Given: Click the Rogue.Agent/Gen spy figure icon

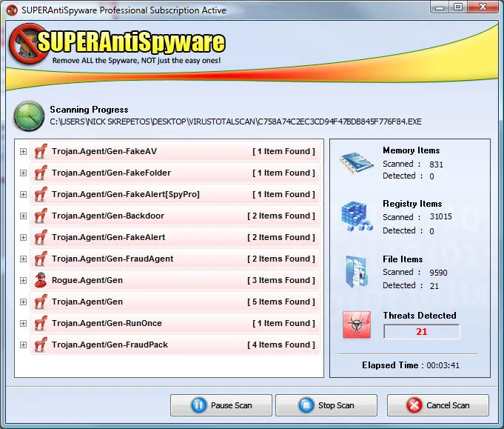Looking at the screenshot, I should point(41,280).
